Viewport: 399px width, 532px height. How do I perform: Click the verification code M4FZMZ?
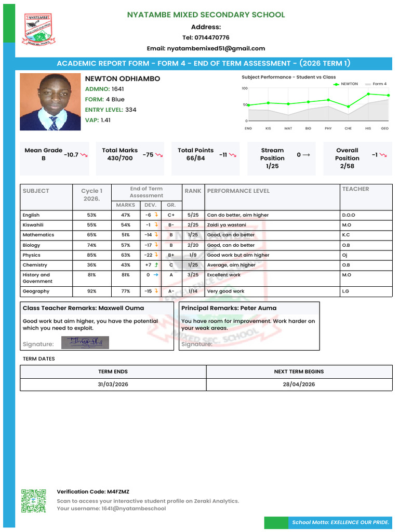(x=118, y=491)
